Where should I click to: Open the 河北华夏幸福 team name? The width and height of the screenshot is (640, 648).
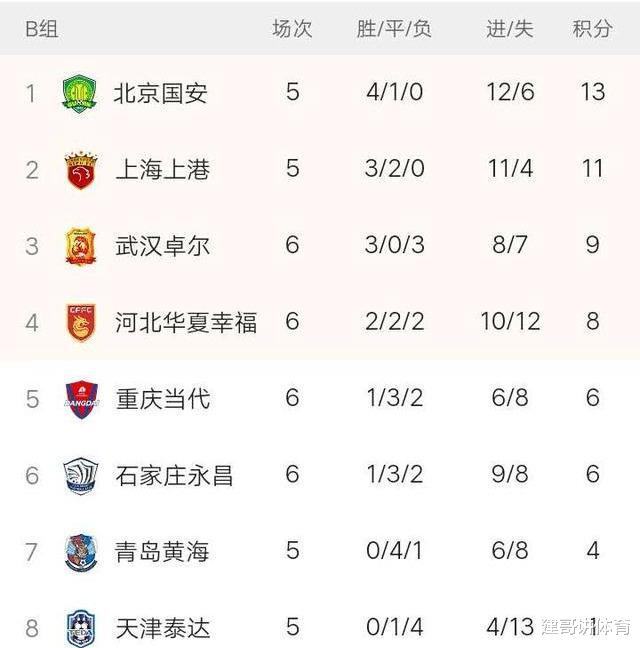[185, 322]
